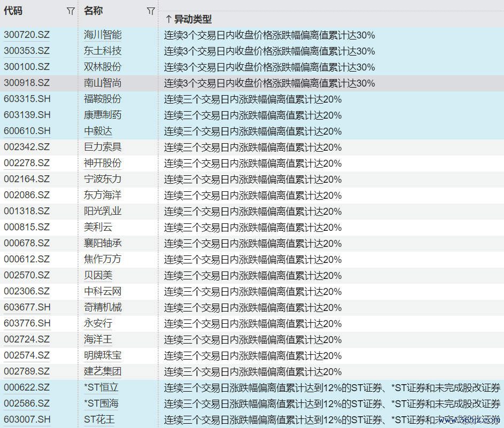Open stock name *ST围海
This screenshot has width=504, height=428.
[101, 403]
